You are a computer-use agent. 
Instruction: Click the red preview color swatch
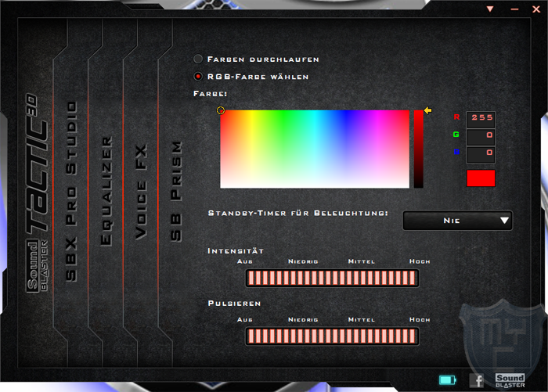click(x=481, y=178)
